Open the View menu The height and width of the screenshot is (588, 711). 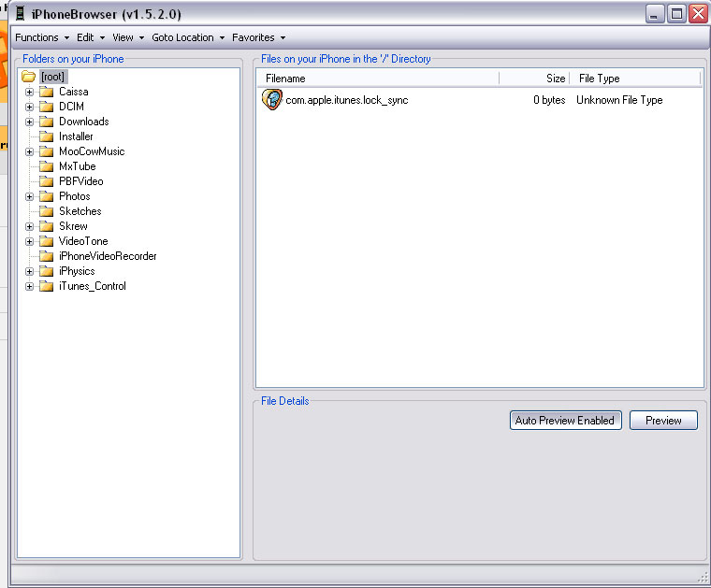[x=128, y=37]
